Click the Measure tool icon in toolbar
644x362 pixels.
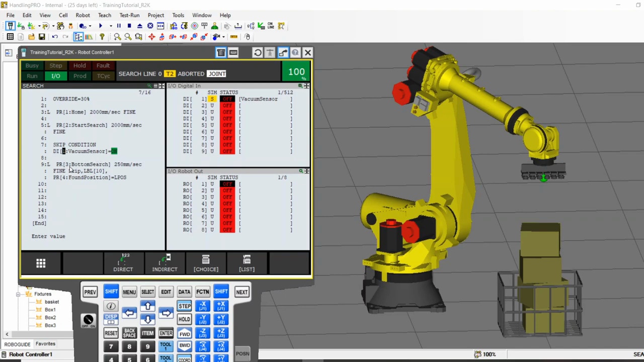point(233,37)
